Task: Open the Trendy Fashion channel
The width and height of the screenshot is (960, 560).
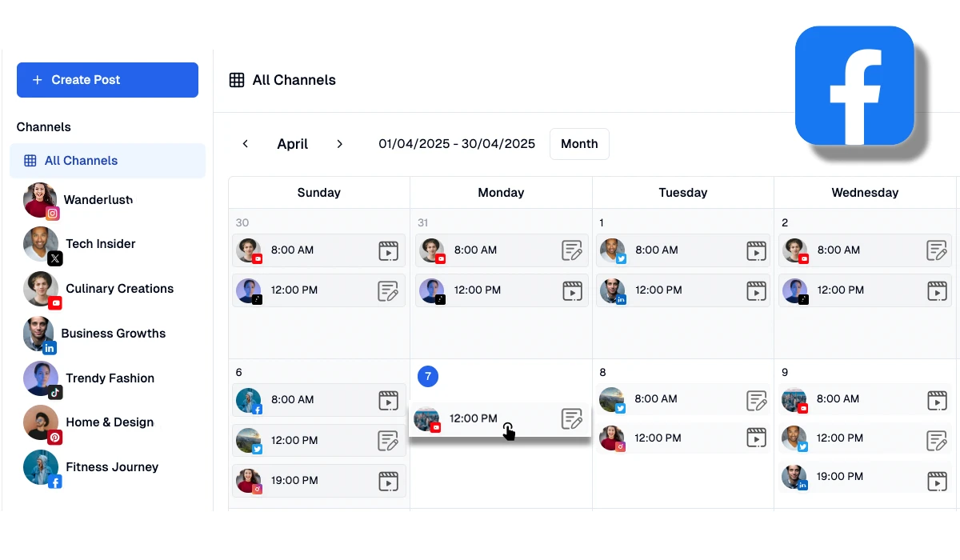Action: [x=89, y=378]
